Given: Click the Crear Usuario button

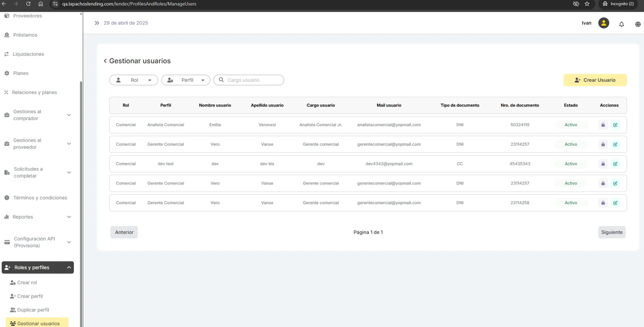Looking at the screenshot, I should 595,80.
